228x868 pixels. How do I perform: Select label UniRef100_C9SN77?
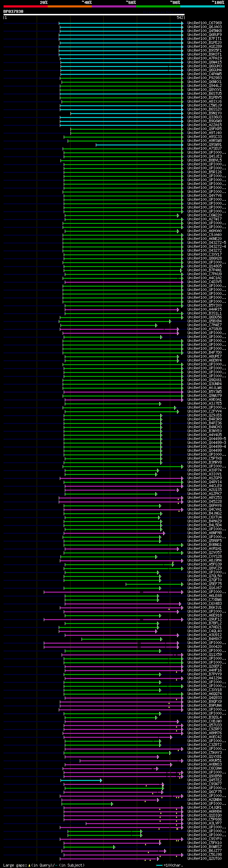pyautogui.click(x=204, y=784)
